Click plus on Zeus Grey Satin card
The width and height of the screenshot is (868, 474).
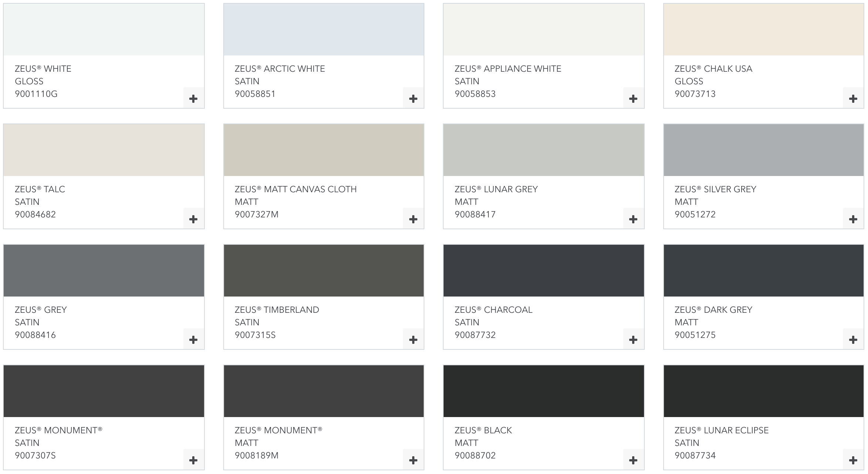pyautogui.click(x=193, y=339)
